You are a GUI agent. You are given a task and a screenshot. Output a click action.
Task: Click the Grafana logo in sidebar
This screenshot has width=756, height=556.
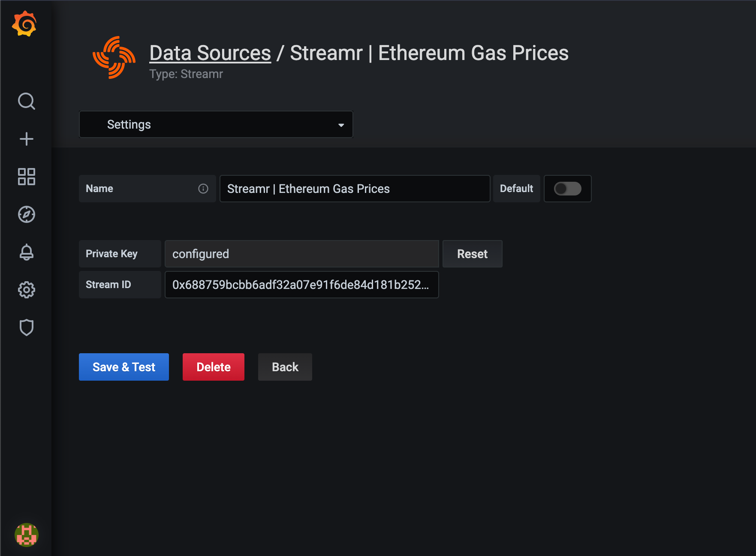[25, 24]
